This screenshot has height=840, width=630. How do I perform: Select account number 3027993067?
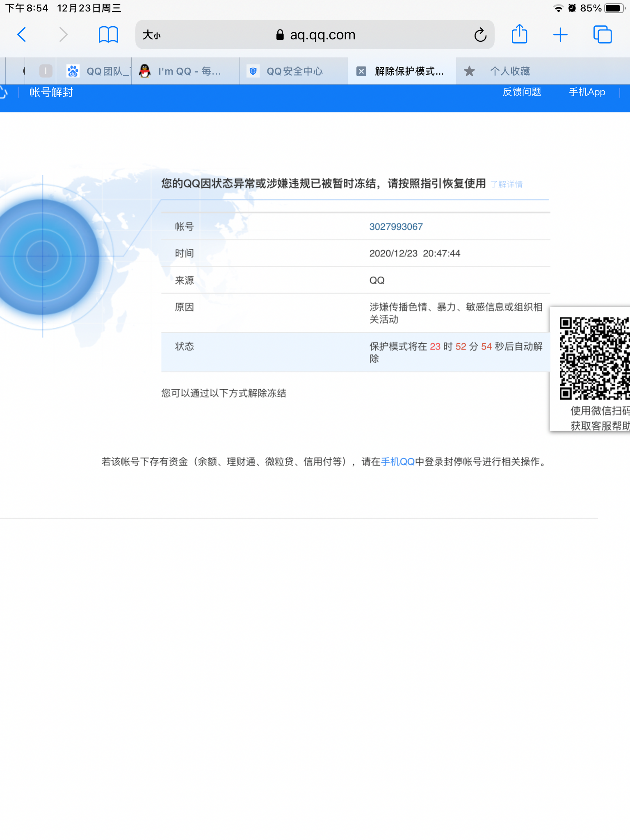click(x=396, y=227)
